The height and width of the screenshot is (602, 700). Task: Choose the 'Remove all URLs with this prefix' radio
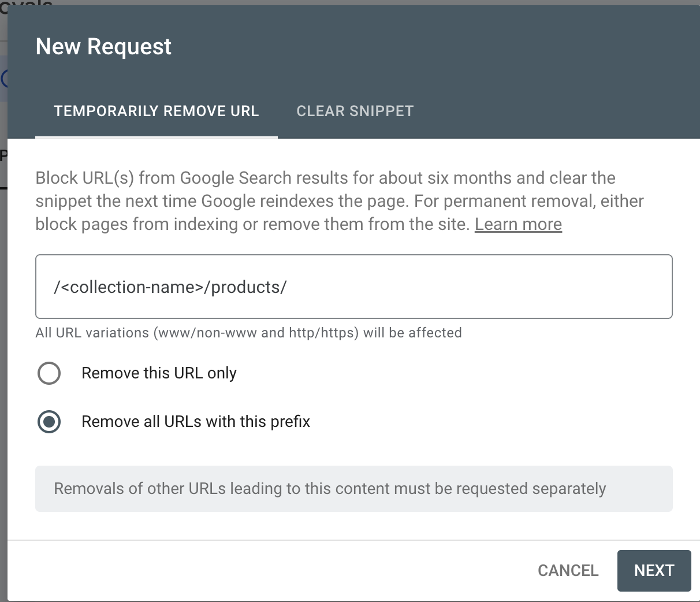[49, 422]
